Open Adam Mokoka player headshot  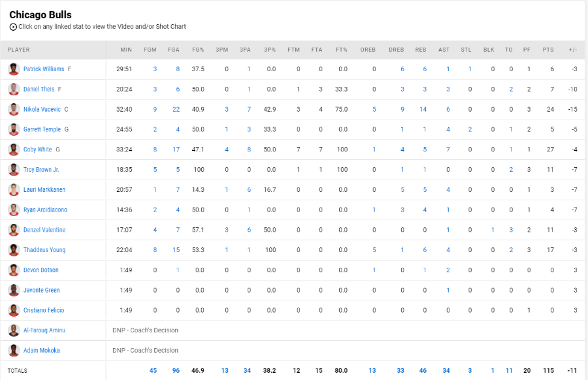(14, 351)
